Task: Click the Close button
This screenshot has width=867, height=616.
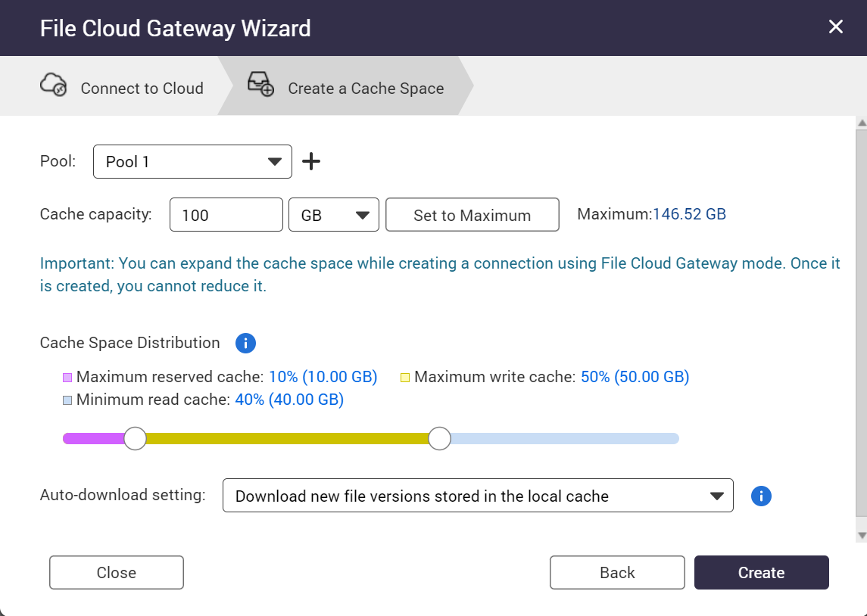Action: click(x=117, y=572)
